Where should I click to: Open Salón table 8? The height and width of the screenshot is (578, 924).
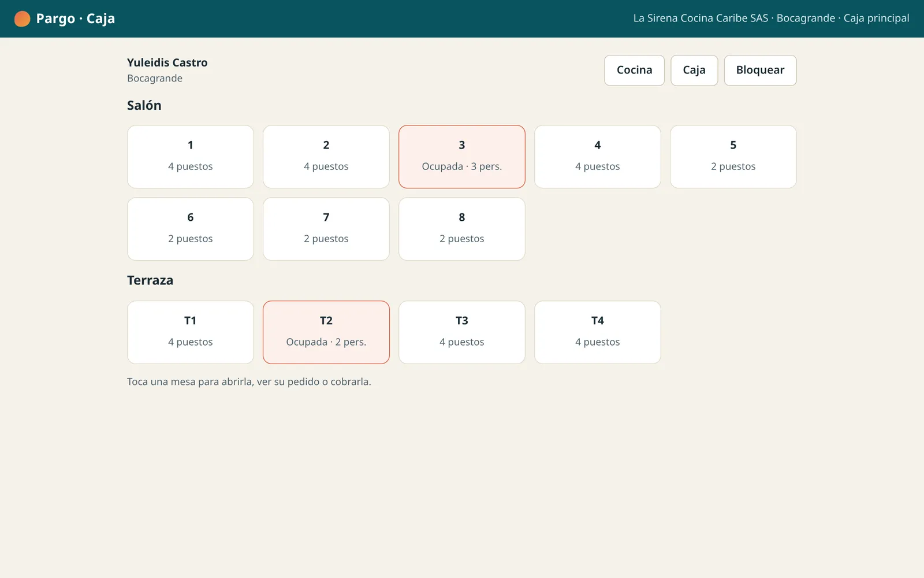click(462, 229)
